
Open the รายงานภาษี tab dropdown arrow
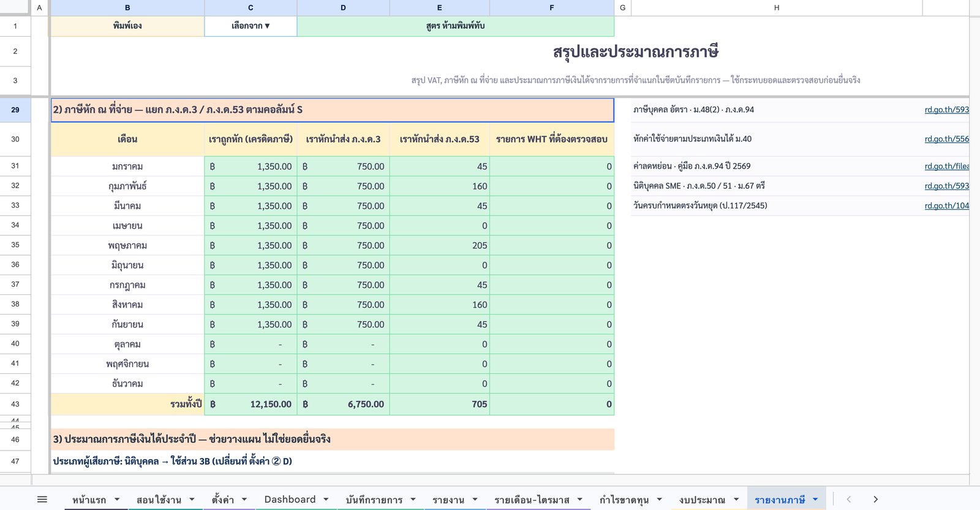point(815,500)
